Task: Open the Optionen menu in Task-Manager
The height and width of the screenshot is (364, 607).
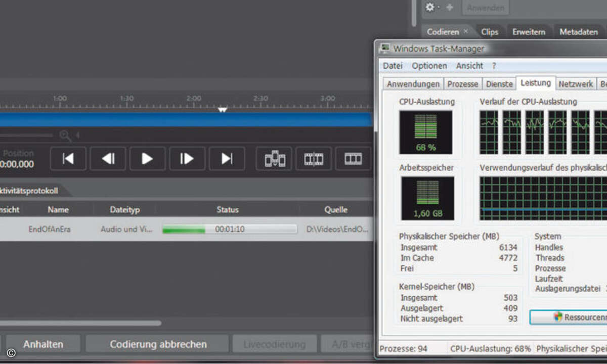Action: coord(429,66)
